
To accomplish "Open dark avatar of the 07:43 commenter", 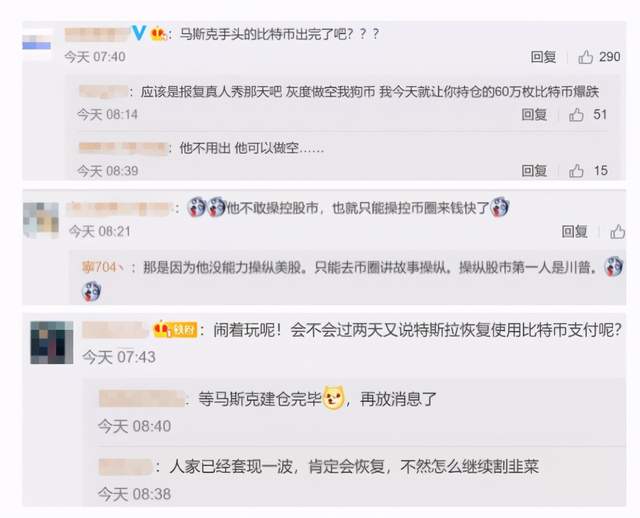I will (52, 342).
